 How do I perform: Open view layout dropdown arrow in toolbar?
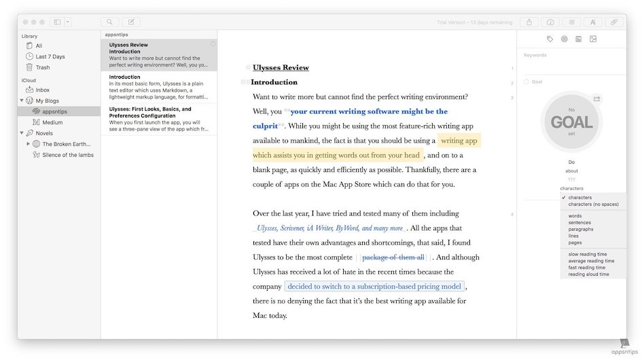tap(68, 22)
